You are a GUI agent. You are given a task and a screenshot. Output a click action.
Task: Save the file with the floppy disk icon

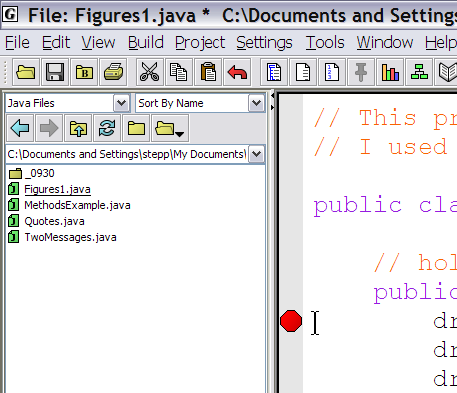(55, 72)
